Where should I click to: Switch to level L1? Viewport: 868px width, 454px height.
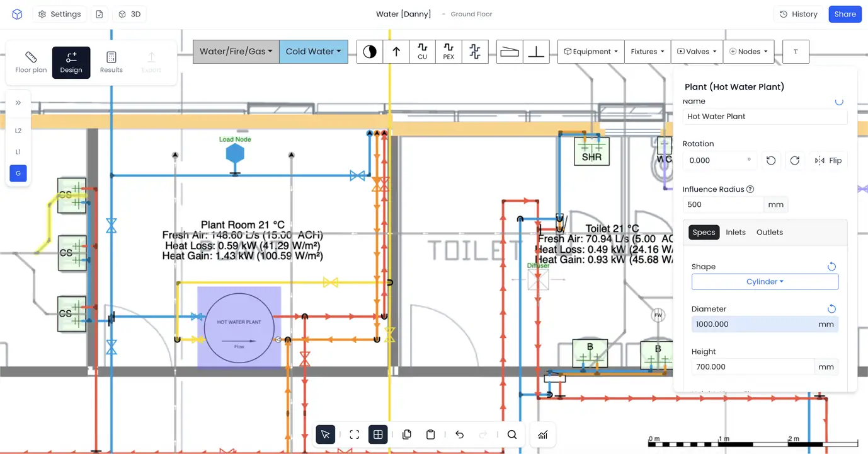click(x=18, y=152)
